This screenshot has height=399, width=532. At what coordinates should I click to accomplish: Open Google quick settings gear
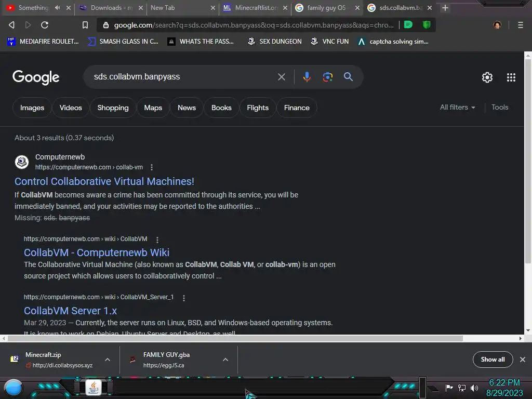[x=487, y=77]
